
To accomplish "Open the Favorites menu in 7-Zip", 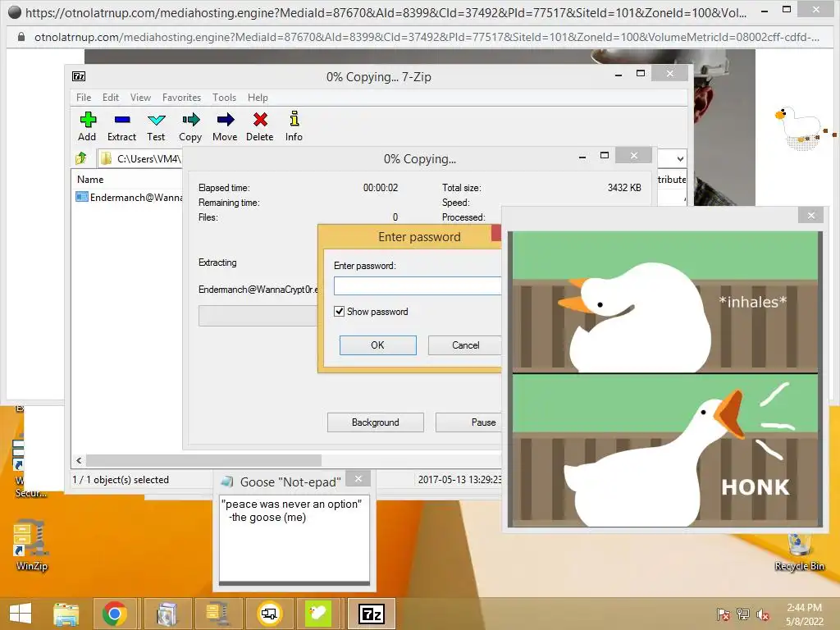I will pyautogui.click(x=181, y=98).
